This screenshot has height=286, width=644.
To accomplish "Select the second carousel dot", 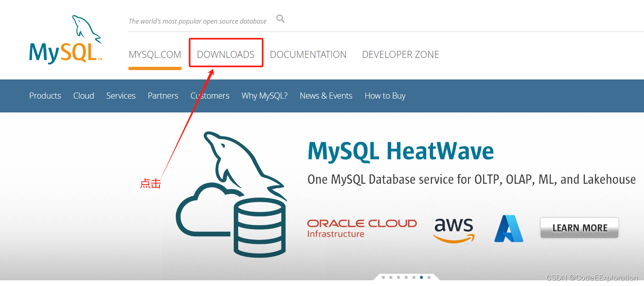I will pyautogui.click(x=391, y=277).
